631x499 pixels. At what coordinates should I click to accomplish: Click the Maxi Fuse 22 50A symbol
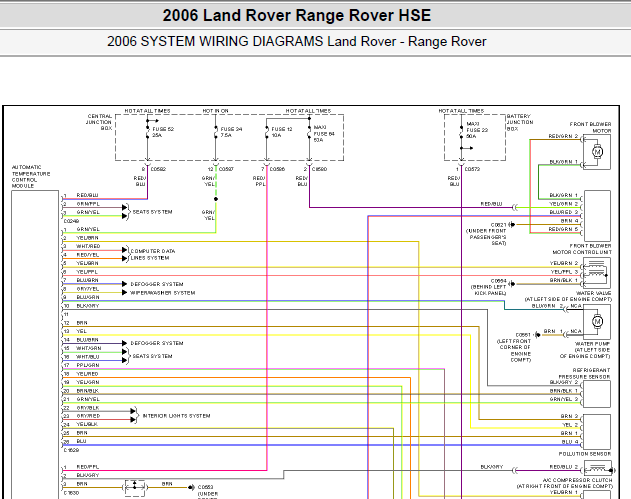[x=461, y=133]
